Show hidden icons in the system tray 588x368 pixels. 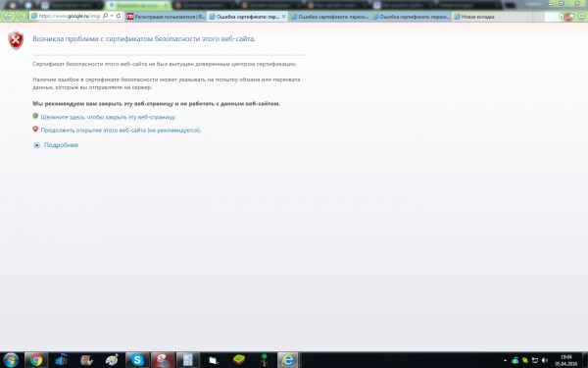point(505,360)
